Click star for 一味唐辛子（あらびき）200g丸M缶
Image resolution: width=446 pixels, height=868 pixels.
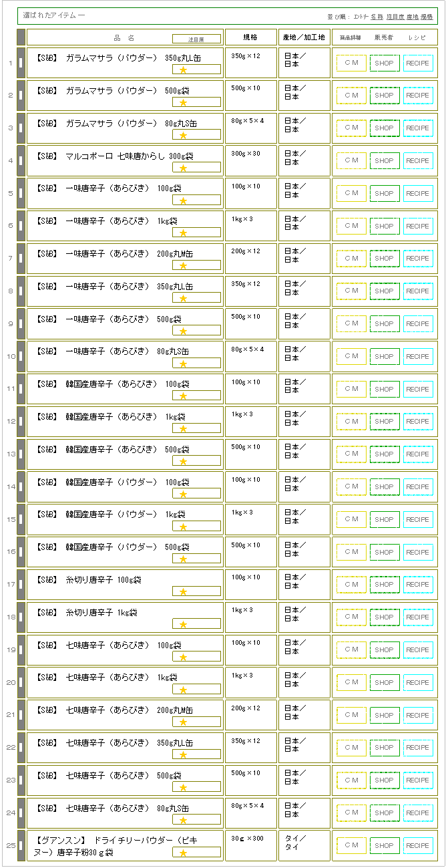[183, 265]
